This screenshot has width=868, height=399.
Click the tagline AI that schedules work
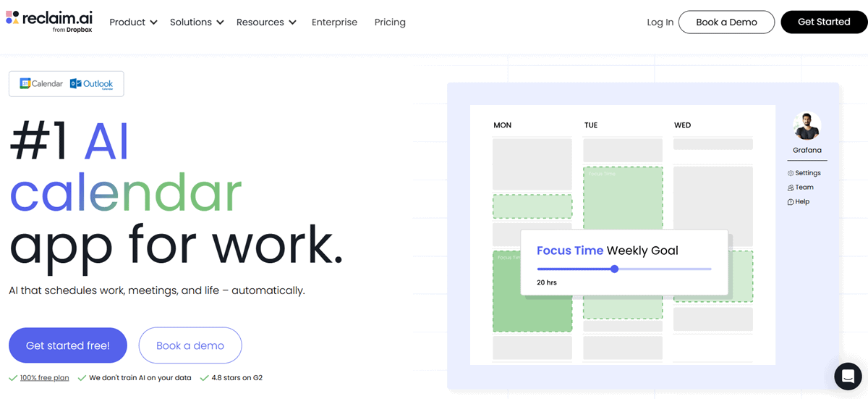[x=157, y=290]
